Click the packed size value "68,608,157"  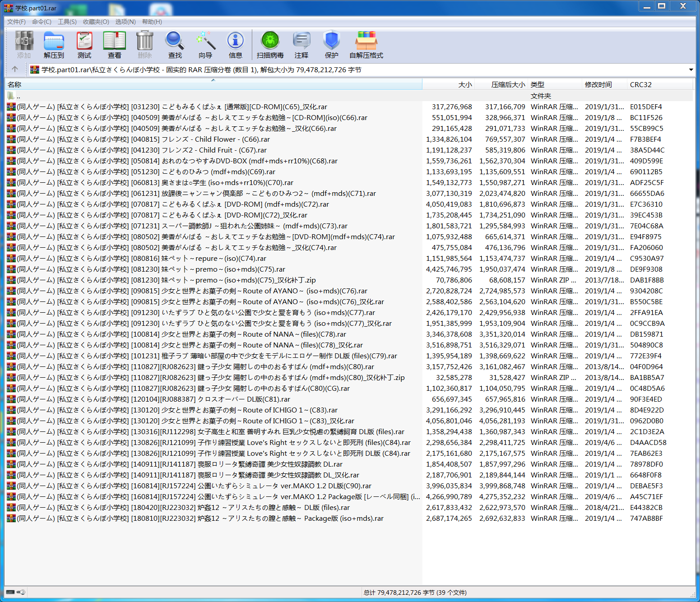(x=507, y=280)
